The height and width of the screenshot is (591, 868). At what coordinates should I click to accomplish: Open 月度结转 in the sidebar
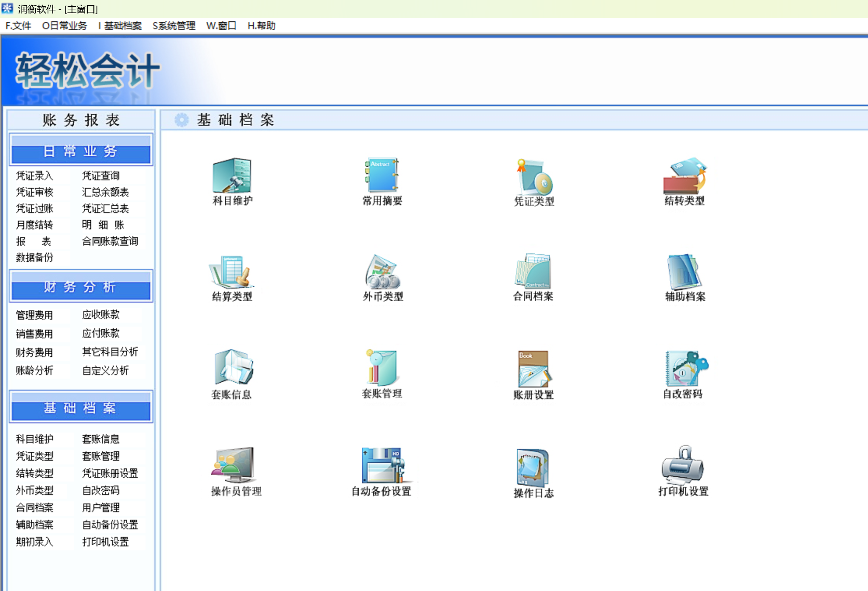(34, 225)
